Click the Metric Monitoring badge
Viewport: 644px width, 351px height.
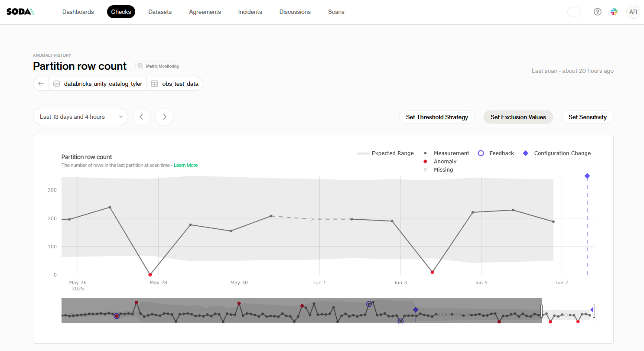(158, 66)
